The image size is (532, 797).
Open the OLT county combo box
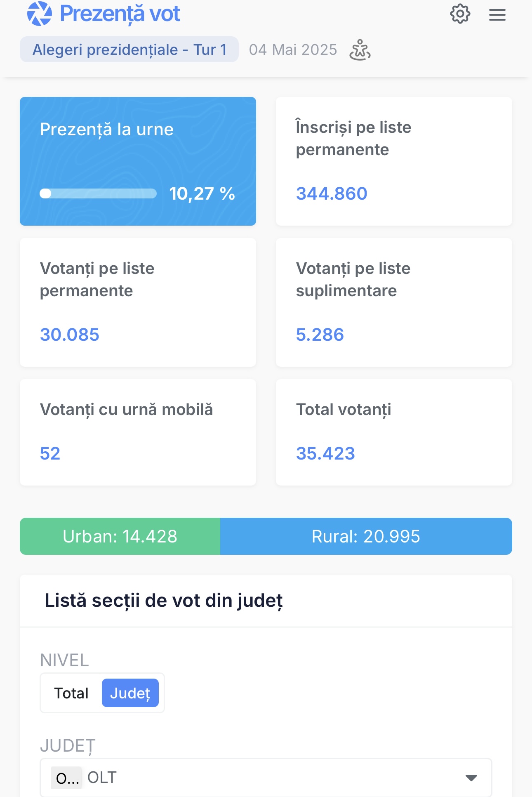click(266, 778)
